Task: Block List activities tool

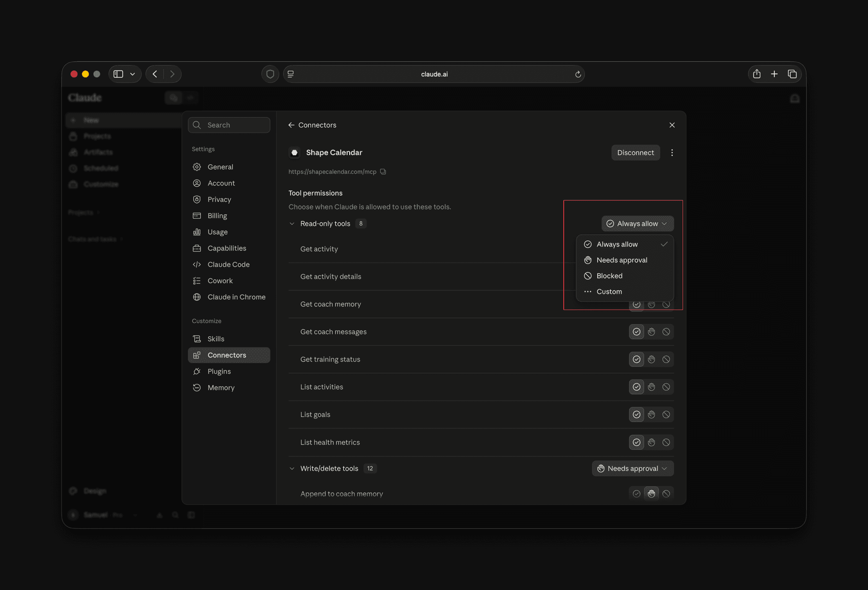Action: coord(666,387)
